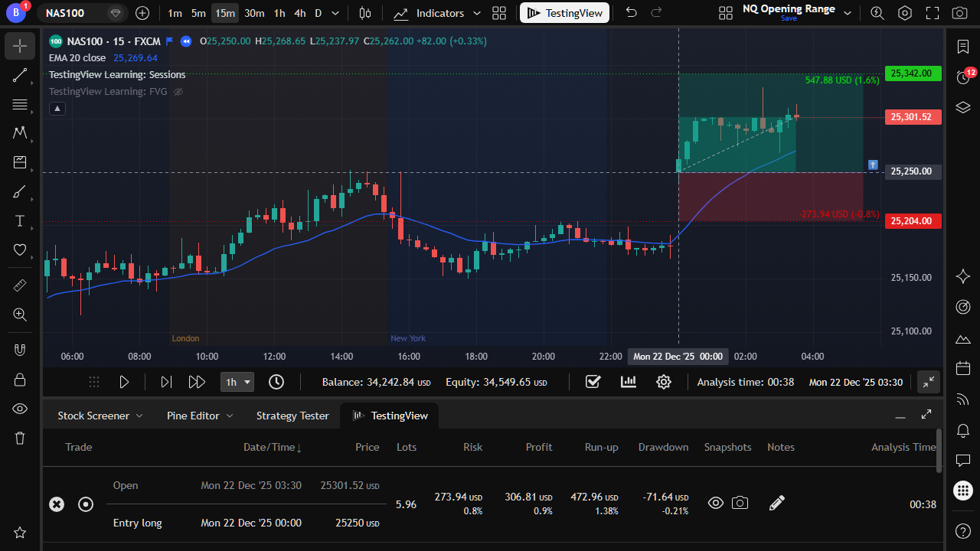This screenshot has height=551, width=980.
Task: Open the Fibonacci retracement tools
Action: click(20, 104)
